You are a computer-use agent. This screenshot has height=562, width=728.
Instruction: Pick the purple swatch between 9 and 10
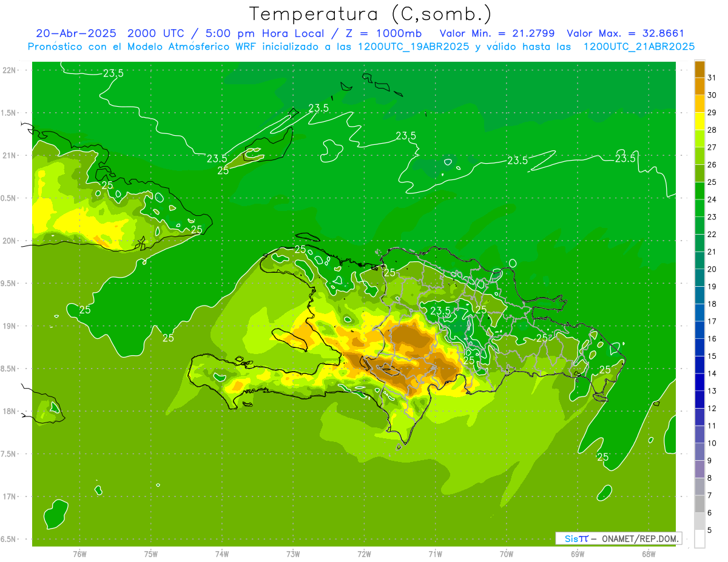pyautogui.click(x=699, y=452)
